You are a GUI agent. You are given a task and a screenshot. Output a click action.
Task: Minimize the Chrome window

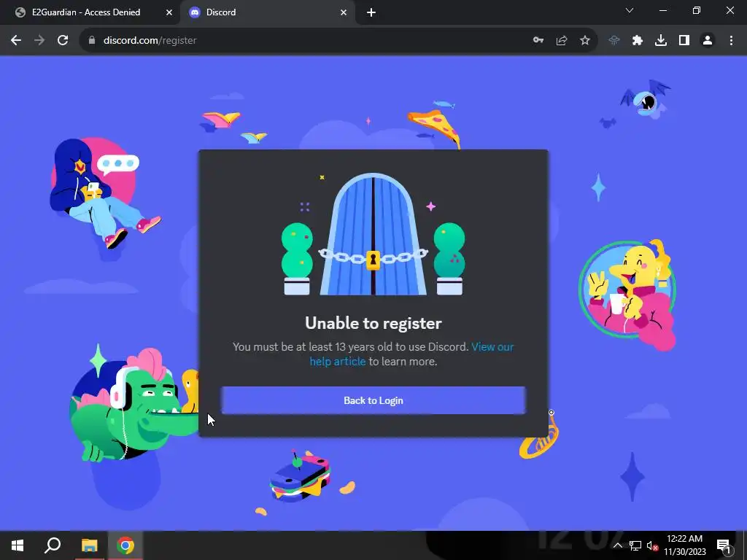tap(662, 10)
